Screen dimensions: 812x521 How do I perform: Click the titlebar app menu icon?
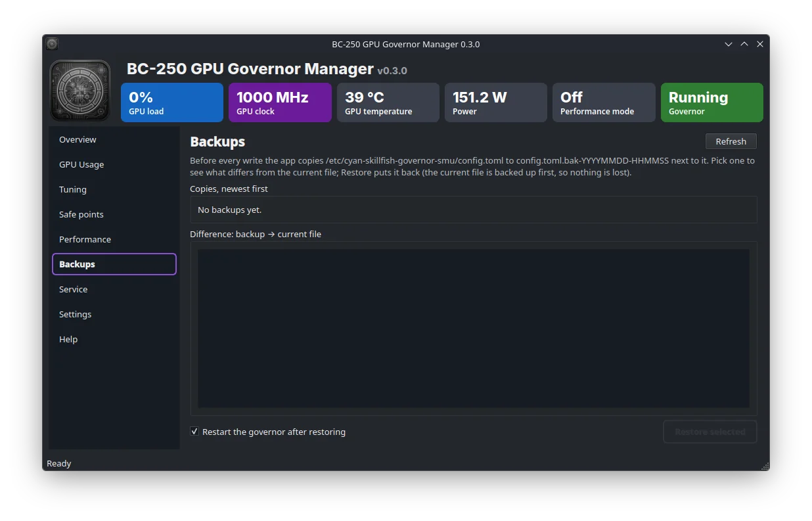coord(52,44)
